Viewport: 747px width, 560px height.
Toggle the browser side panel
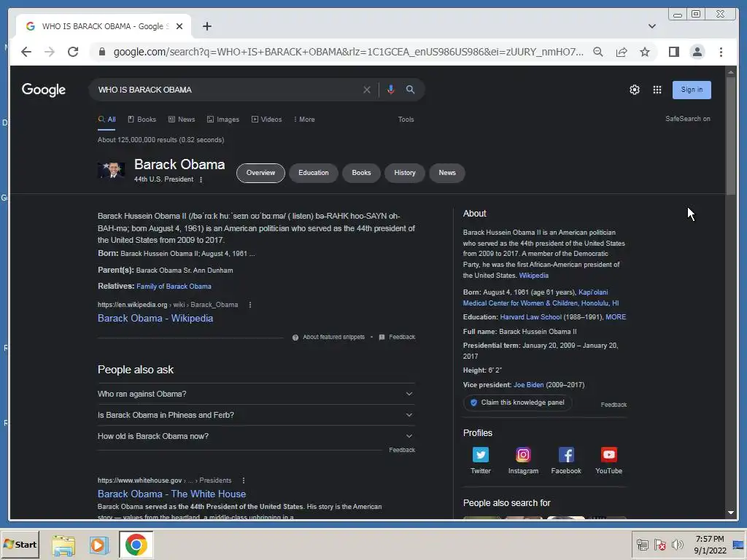pos(673,52)
